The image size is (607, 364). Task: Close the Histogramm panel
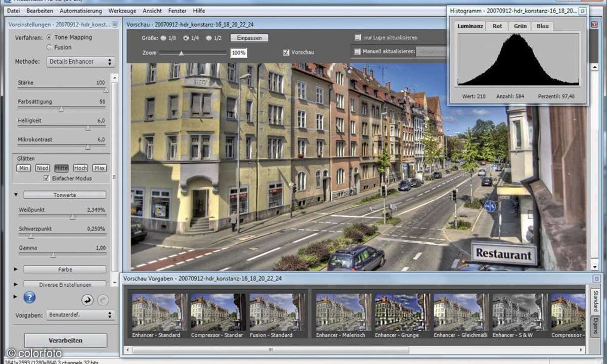(583, 11)
